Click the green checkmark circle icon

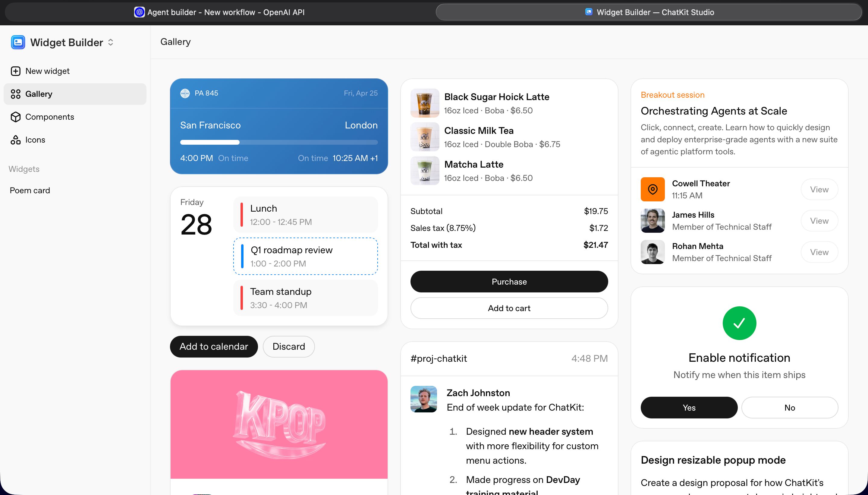point(739,323)
